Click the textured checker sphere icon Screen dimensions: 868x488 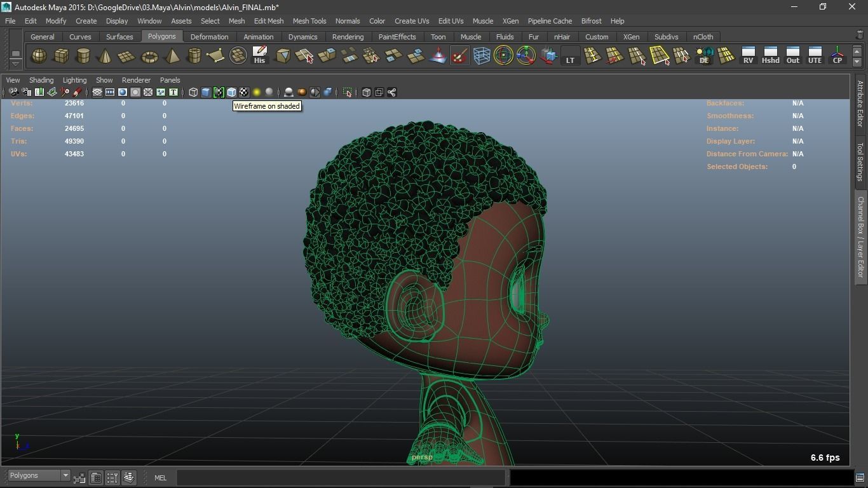pos(244,92)
